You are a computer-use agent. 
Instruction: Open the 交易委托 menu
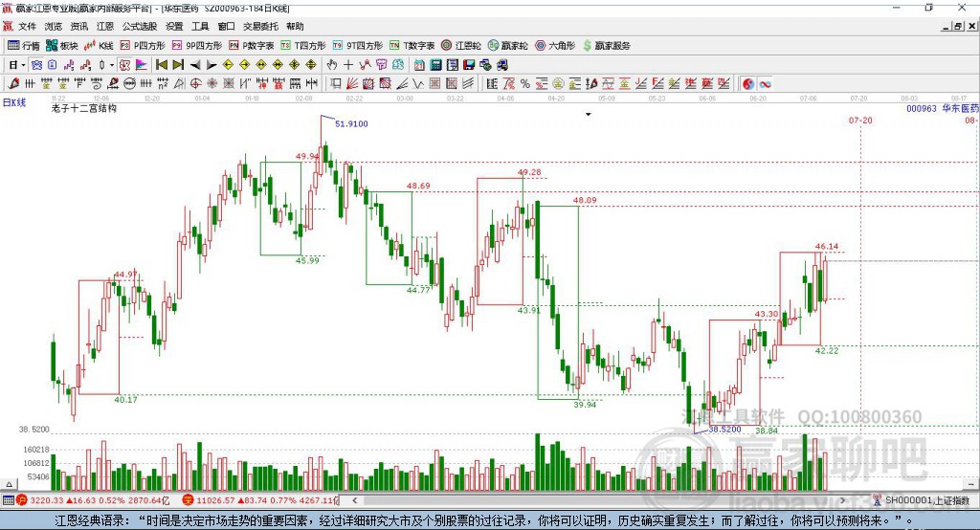[x=260, y=26]
